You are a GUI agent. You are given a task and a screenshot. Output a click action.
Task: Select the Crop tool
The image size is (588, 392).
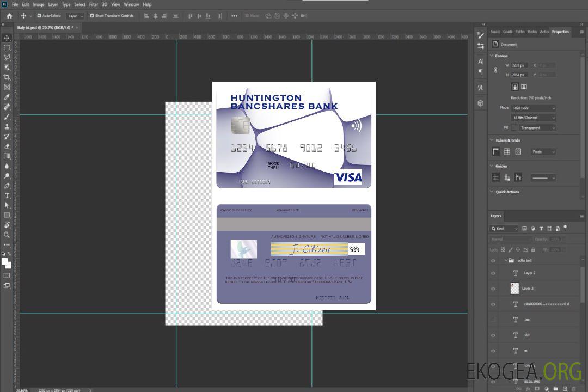[7, 77]
